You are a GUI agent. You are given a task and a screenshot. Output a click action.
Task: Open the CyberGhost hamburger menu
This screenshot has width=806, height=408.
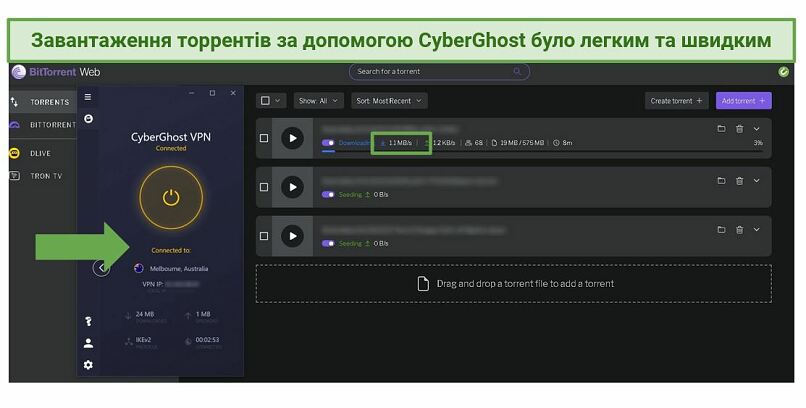[x=88, y=97]
